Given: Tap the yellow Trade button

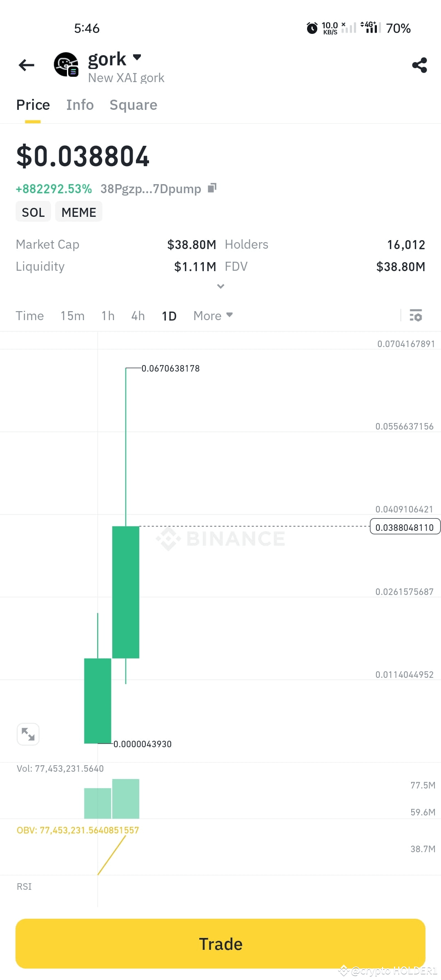Looking at the screenshot, I should (220, 944).
